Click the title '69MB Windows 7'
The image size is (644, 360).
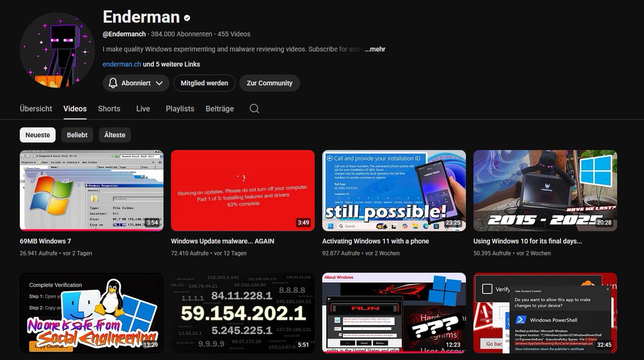pyautogui.click(x=46, y=241)
